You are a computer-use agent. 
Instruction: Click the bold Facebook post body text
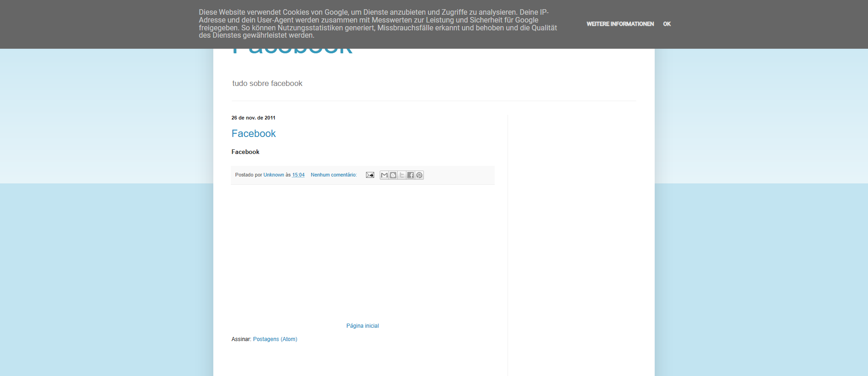pos(246,152)
